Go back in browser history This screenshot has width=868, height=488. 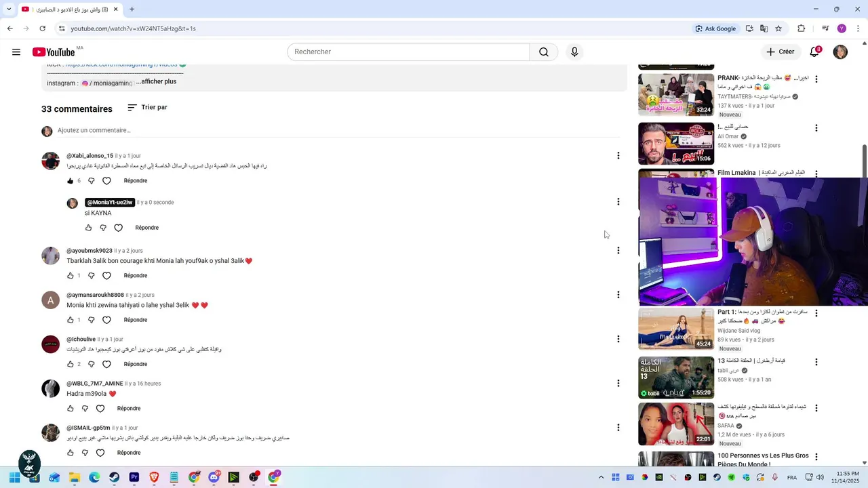[x=9, y=28]
